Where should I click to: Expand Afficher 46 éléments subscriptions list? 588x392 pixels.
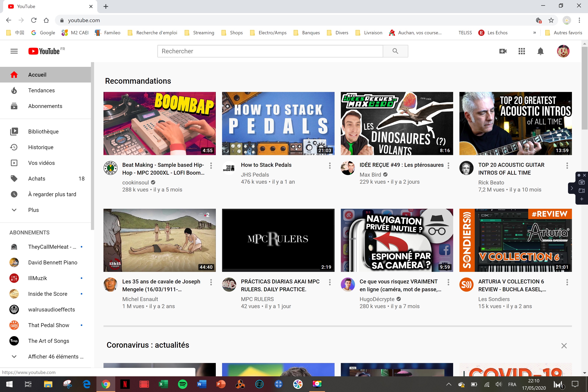55,357
